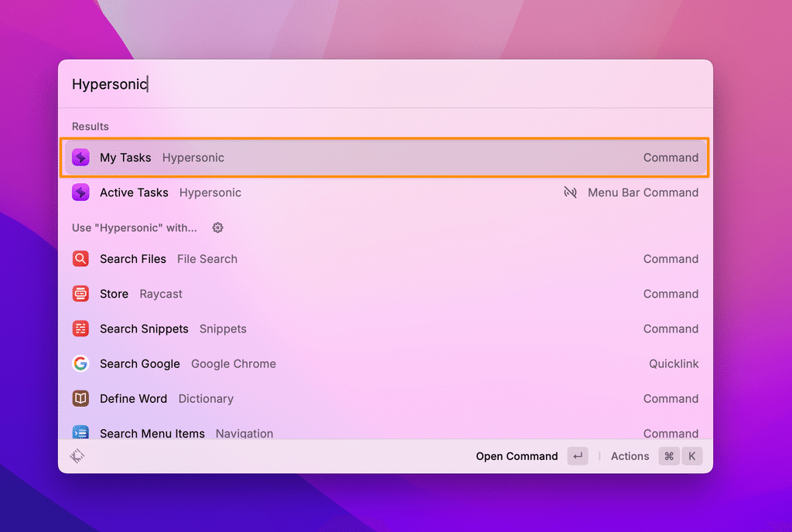Click the return key icon beside Open Command
The width and height of the screenshot is (792, 532).
point(578,456)
